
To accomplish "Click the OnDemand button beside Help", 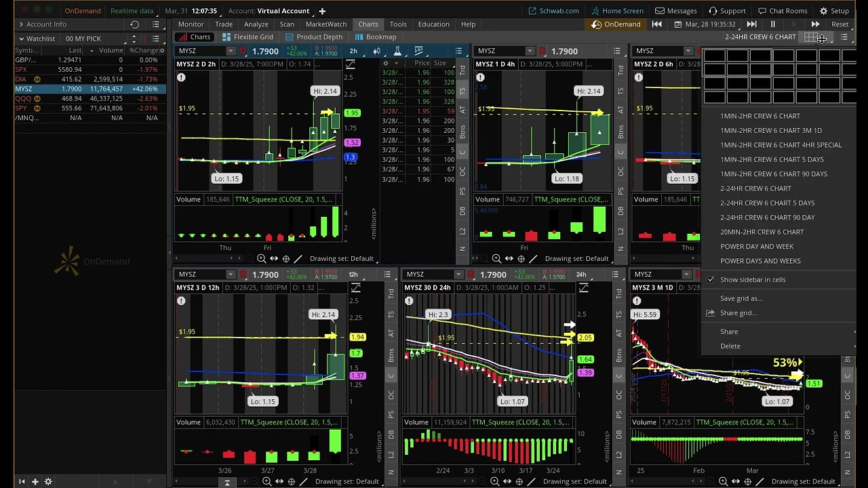I will [x=616, y=24].
